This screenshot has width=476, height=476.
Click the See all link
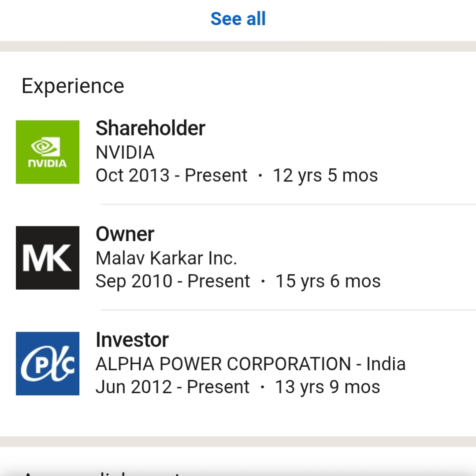[x=238, y=19]
